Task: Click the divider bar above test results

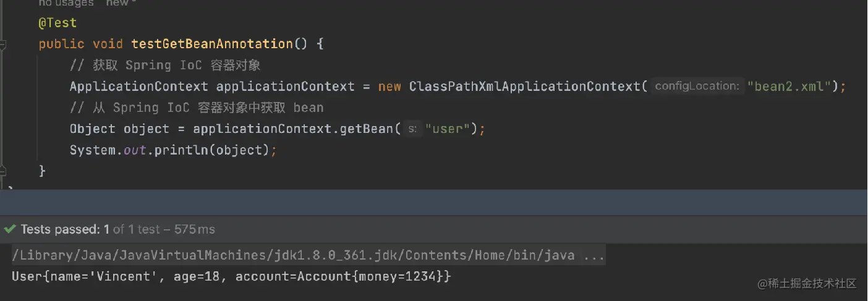Action: click(434, 203)
